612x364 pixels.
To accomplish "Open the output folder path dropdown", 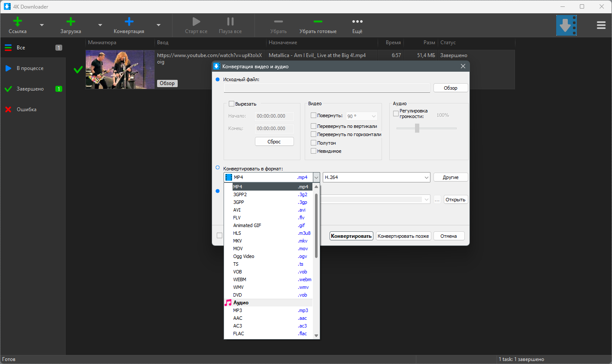I will (426, 200).
